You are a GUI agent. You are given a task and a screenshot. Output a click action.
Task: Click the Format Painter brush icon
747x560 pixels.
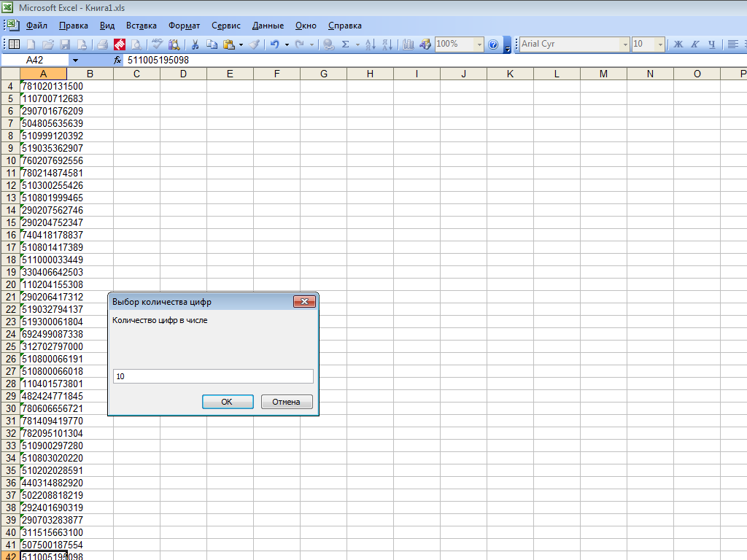(x=255, y=44)
